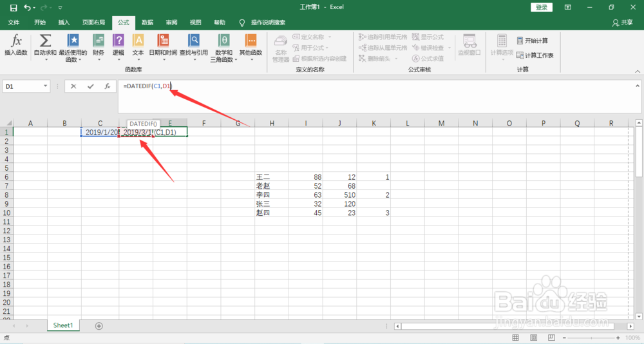Click cell containing 赵四
644x344 pixels.
[x=272, y=213]
